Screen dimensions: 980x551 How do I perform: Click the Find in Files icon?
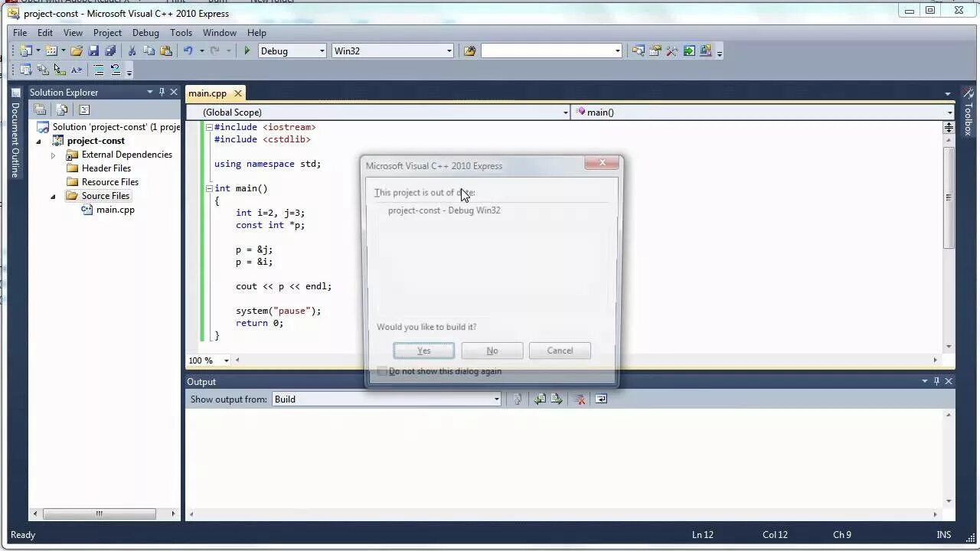[469, 51]
